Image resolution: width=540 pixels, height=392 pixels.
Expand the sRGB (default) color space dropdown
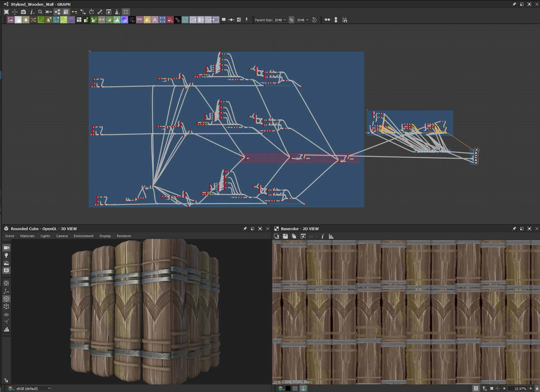[33, 389]
